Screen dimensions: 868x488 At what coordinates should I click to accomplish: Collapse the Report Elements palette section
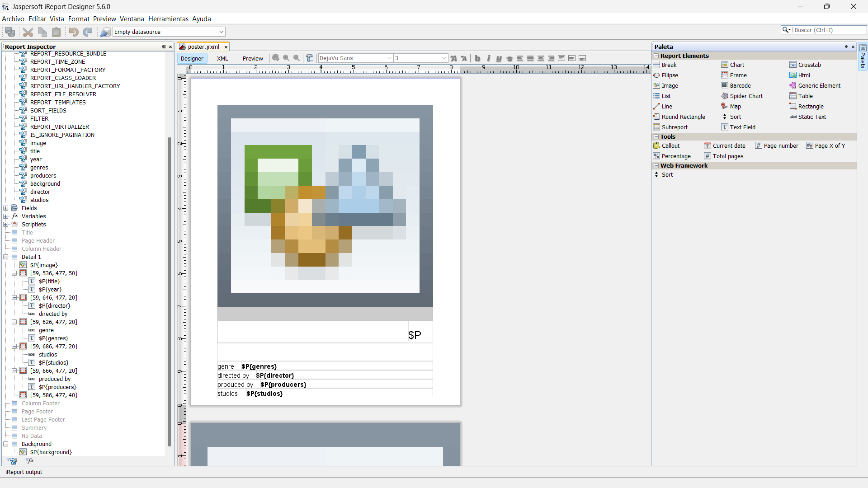656,56
